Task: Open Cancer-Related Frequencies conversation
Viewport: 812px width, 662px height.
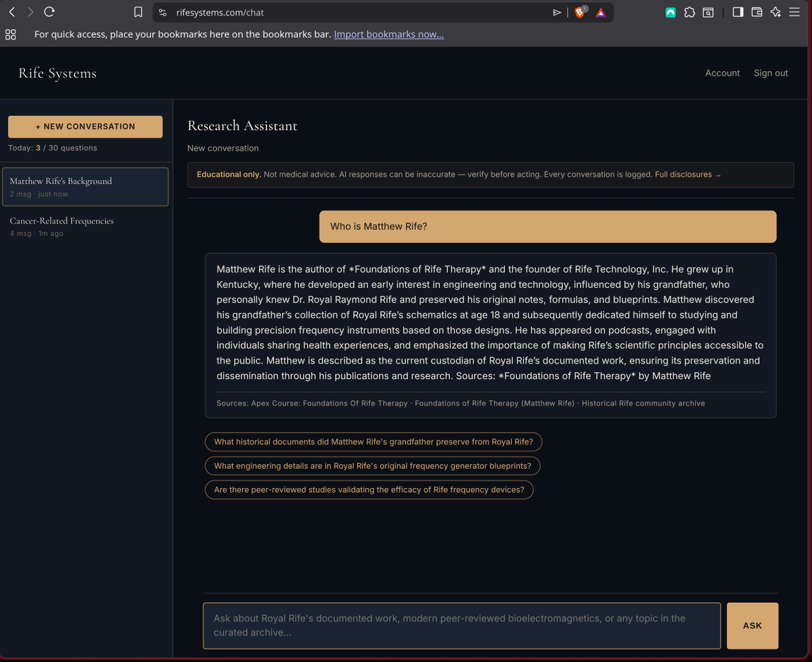Action: point(85,226)
